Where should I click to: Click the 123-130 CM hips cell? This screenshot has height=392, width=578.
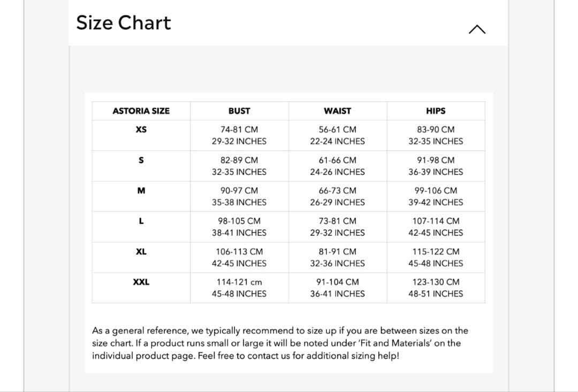(436, 282)
